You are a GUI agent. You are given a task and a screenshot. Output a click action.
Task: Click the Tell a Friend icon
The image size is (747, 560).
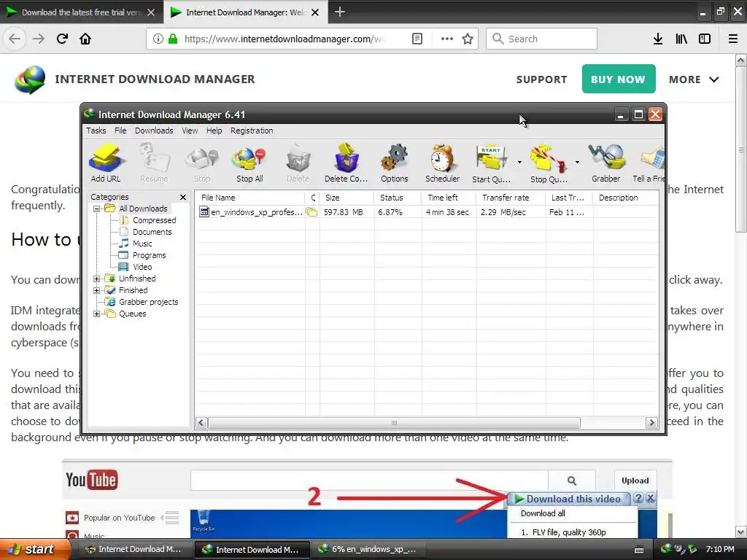pyautogui.click(x=649, y=163)
